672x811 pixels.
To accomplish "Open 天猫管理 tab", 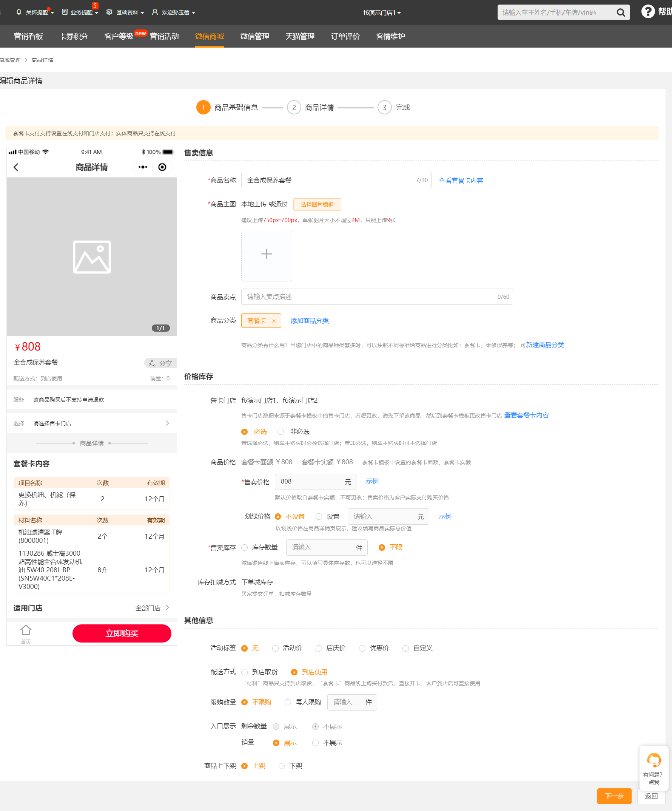I will (x=300, y=36).
